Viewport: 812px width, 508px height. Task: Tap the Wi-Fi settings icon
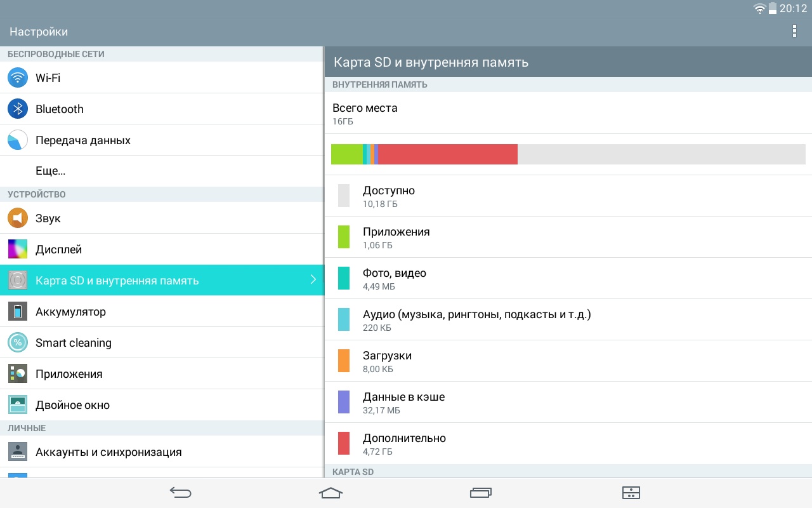click(x=18, y=77)
